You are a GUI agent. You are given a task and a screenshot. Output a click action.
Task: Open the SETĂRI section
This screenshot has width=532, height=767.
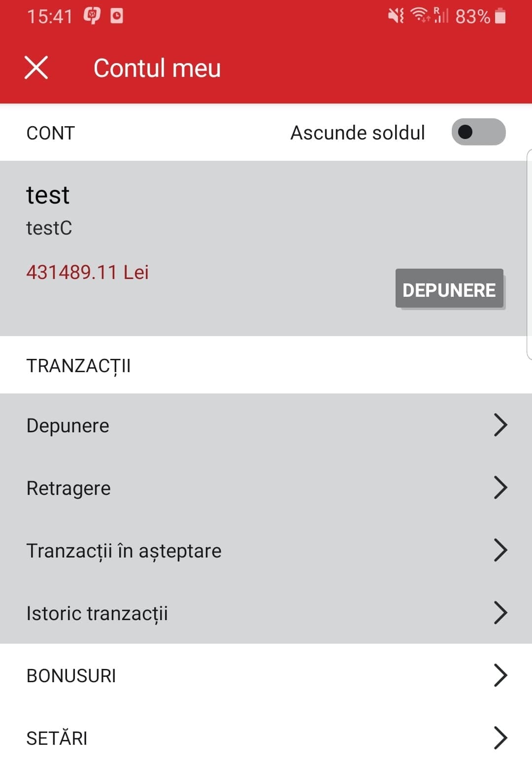click(57, 738)
